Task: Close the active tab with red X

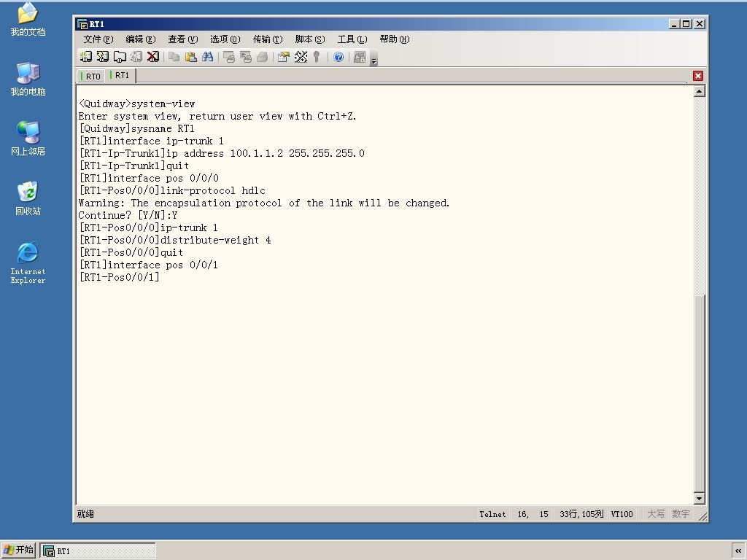Action: click(698, 76)
